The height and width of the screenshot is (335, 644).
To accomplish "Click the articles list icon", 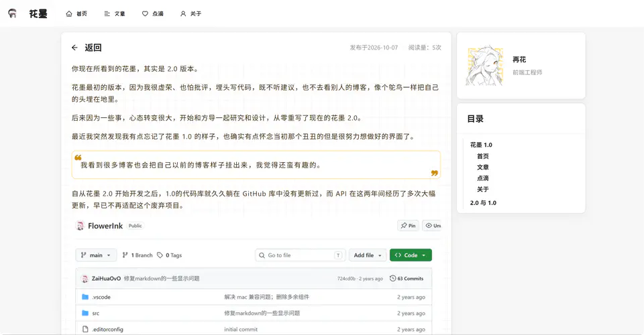I will [x=107, y=13].
